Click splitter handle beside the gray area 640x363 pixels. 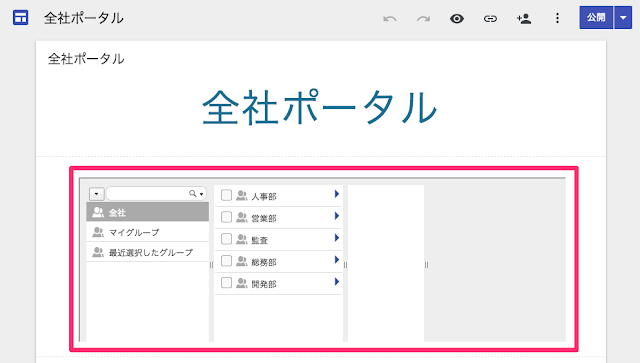[x=427, y=265]
